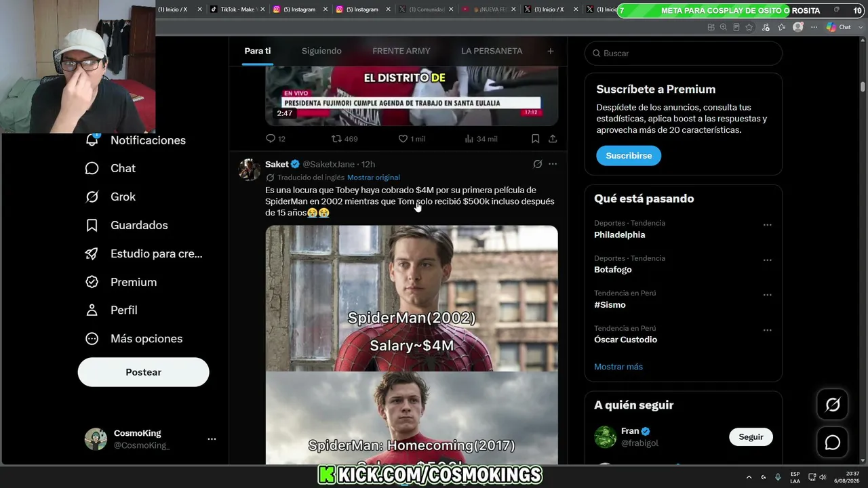Click the Premium verified badge icon
This screenshot has width=868, height=488.
(x=92, y=282)
